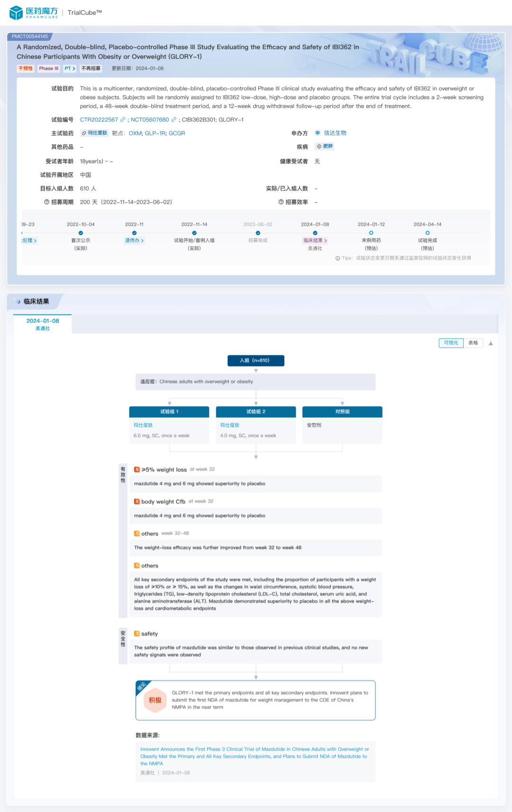Click the 肥胖 disease tag icon

[x=320, y=146]
